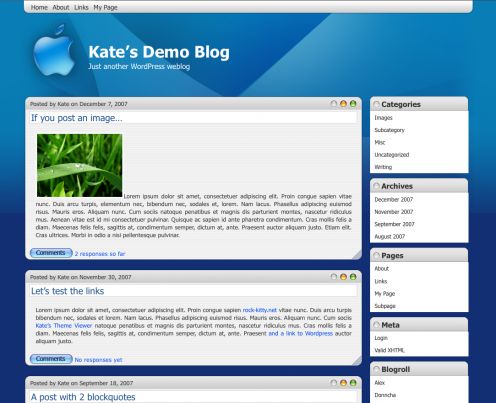Open 'A post with 2 blockquotes' post
Viewport: 496px width, 403px height.
[x=83, y=397]
